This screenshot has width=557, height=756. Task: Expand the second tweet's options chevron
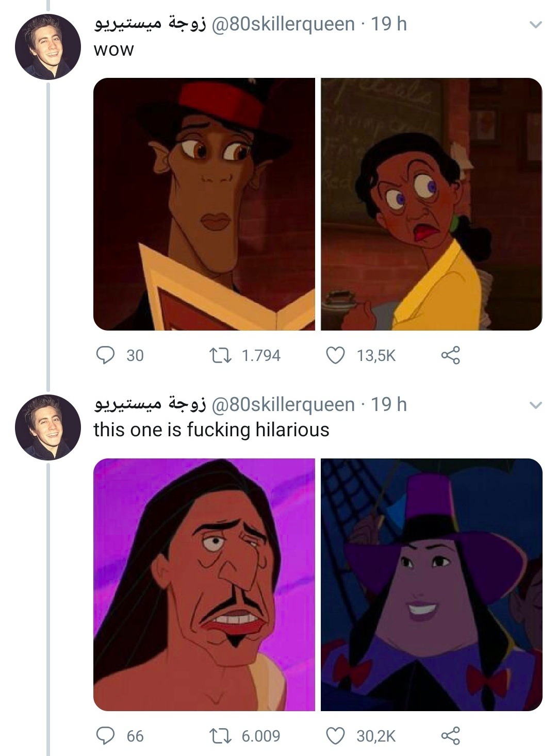(536, 405)
